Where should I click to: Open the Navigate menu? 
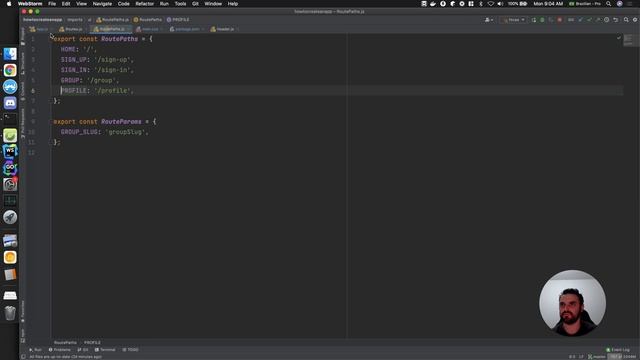coord(102,4)
